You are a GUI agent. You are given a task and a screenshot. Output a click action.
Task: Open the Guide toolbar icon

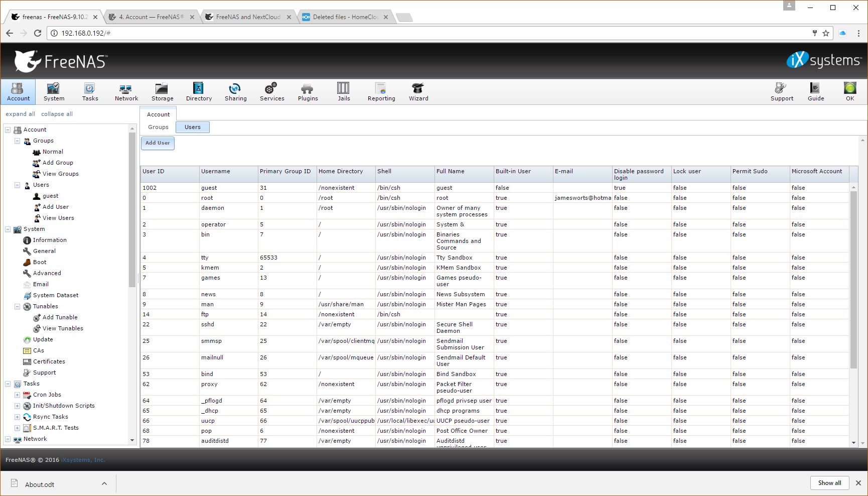coord(815,92)
